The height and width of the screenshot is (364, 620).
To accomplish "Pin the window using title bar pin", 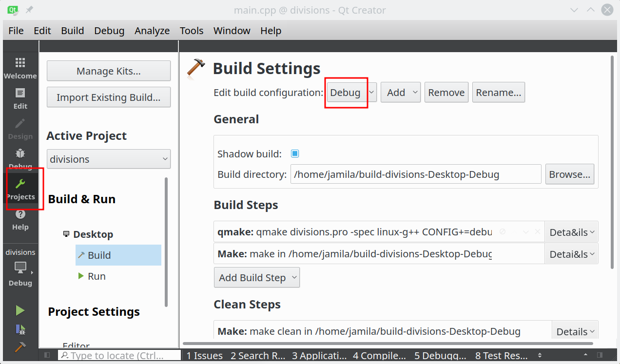I will coord(30,10).
